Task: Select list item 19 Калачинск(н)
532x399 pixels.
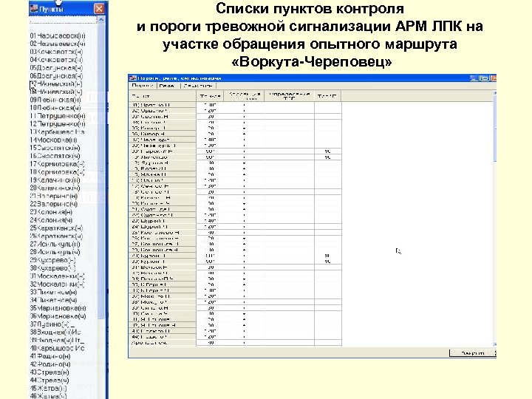Action: coord(55,180)
